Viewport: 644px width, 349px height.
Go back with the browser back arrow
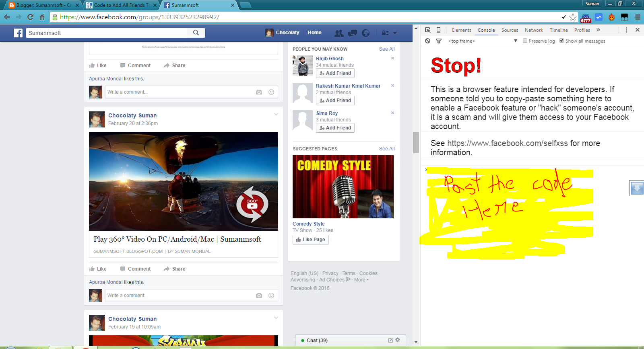[x=7, y=17]
